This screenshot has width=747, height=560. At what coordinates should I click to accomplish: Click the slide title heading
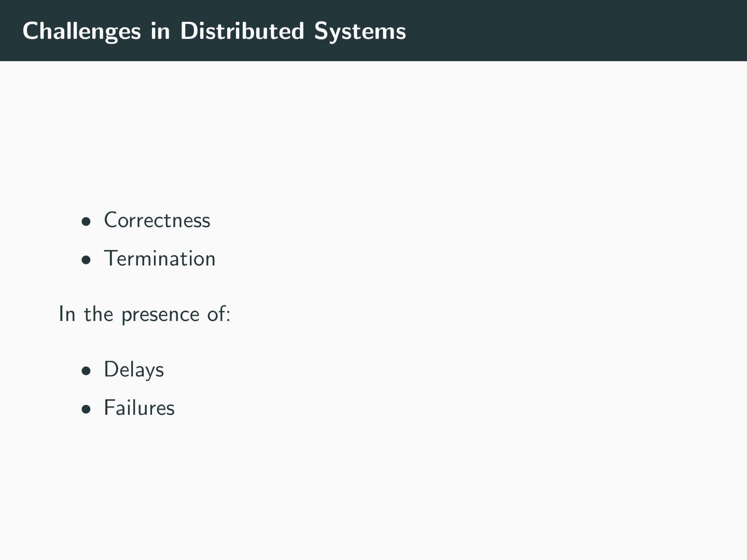click(214, 31)
